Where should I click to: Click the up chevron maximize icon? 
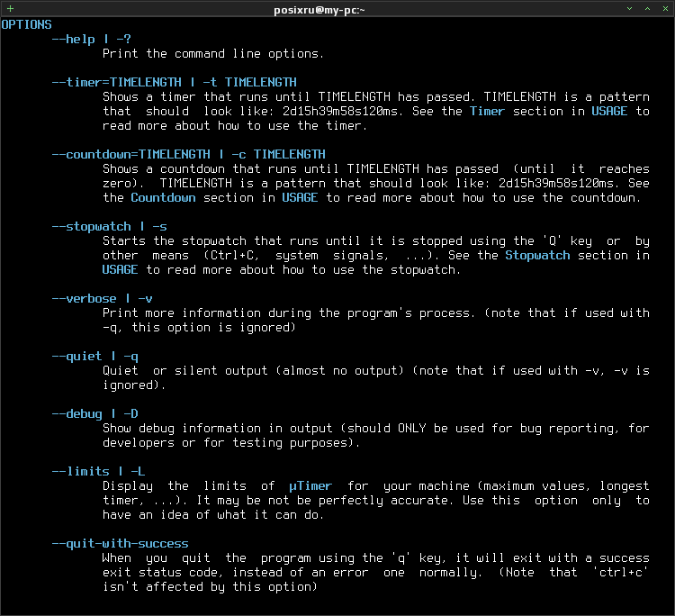pos(647,9)
